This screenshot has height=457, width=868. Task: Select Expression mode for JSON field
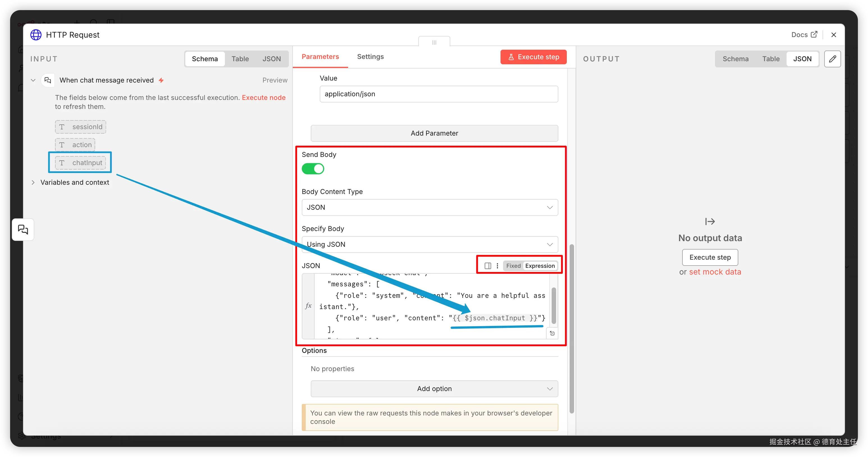540,266
